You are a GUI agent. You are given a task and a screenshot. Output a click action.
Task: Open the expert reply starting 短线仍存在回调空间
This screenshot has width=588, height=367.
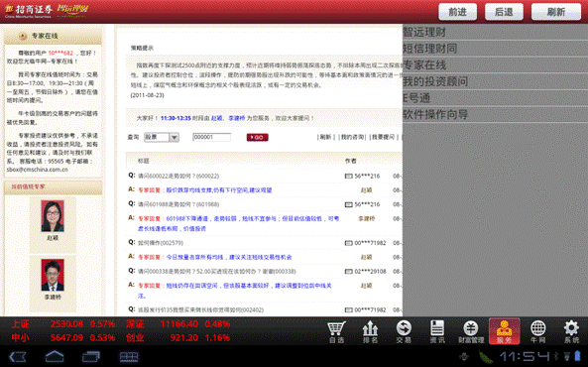coord(235,291)
